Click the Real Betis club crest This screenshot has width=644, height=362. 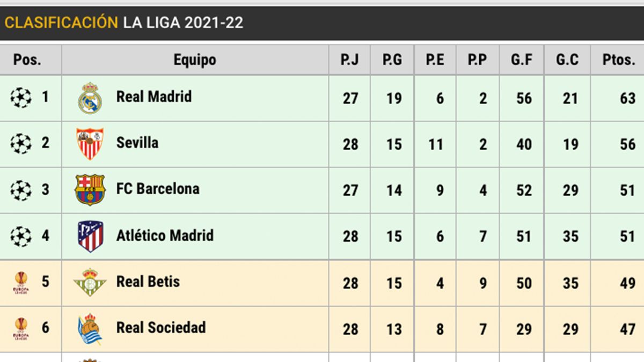(x=90, y=282)
